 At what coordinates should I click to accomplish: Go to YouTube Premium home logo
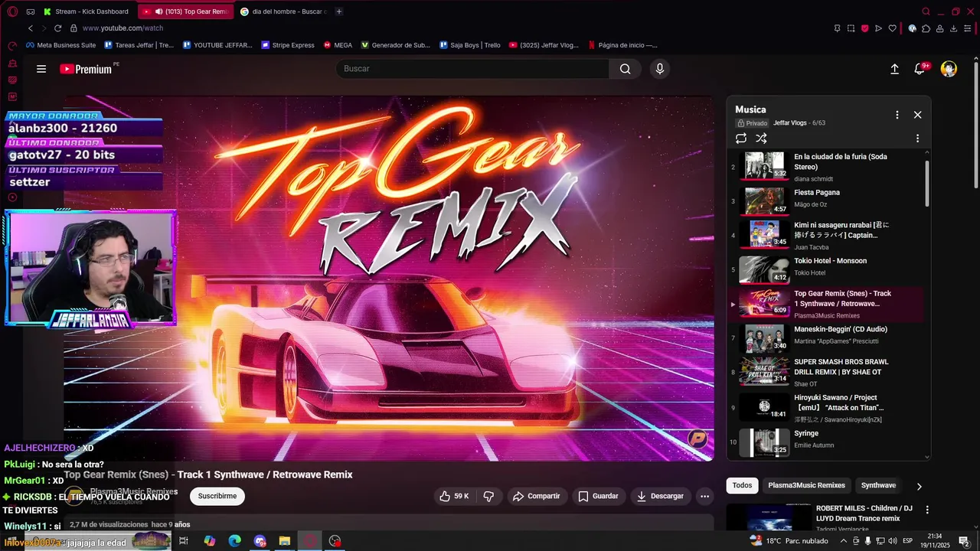pyautogui.click(x=86, y=69)
